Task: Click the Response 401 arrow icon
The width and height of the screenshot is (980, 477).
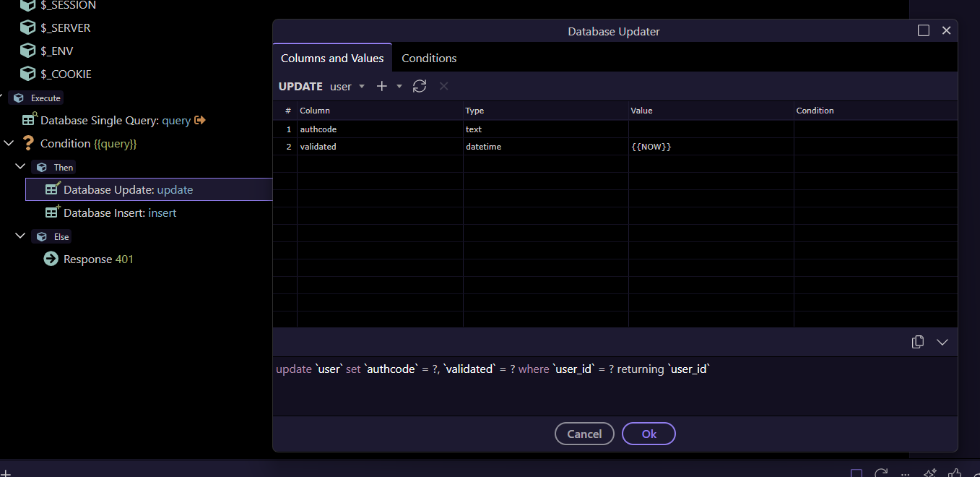Action: coord(50,258)
